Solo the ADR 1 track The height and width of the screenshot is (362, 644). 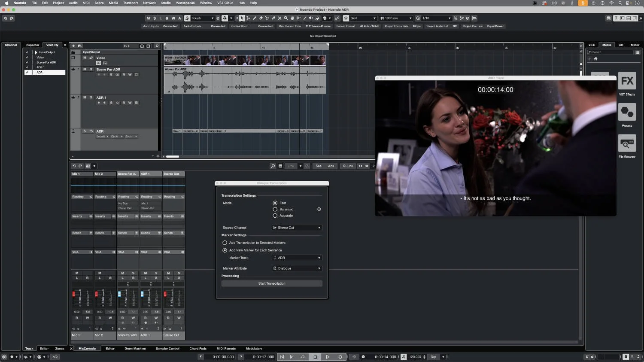point(91,97)
